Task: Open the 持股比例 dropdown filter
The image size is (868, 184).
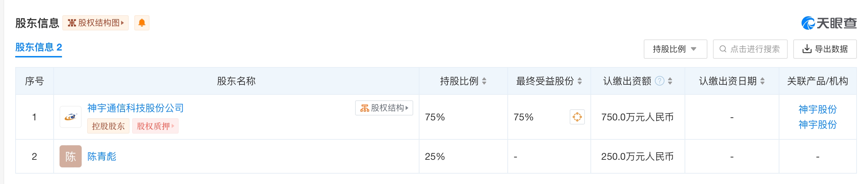Action: pos(675,49)
